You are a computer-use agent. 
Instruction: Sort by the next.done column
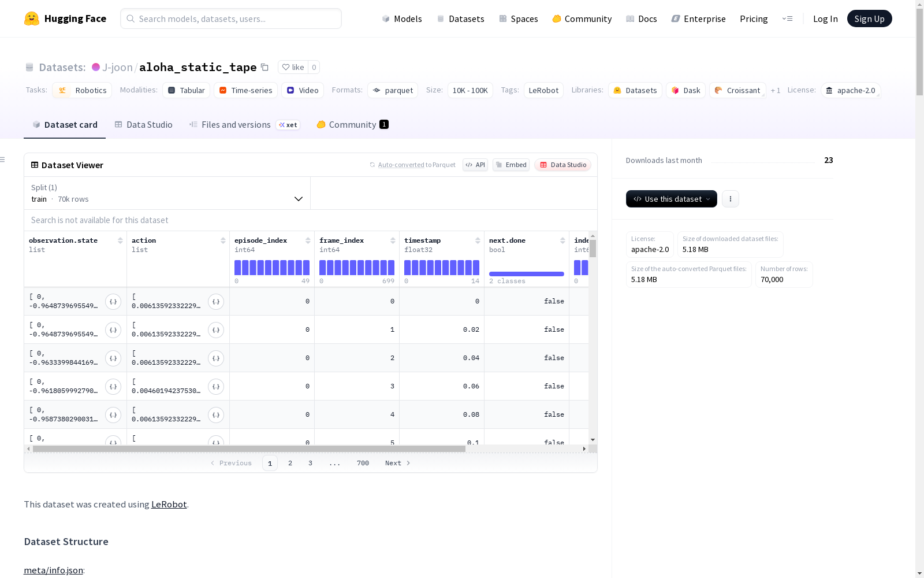tap(562, 240)
